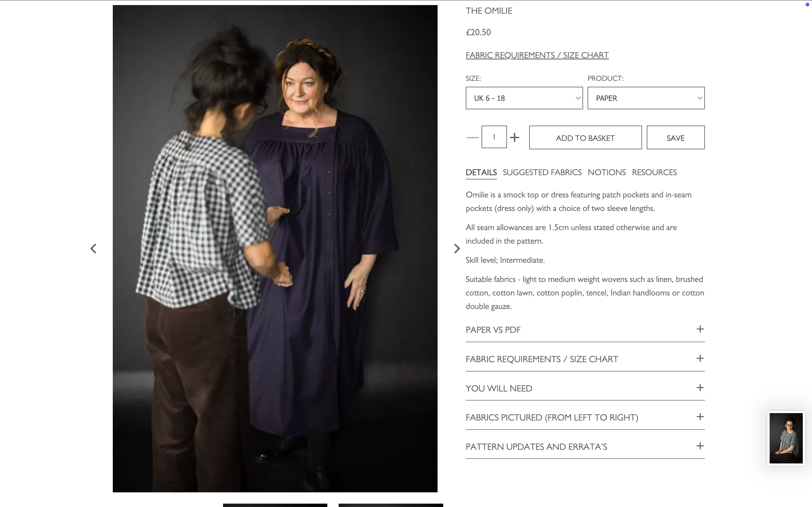Open the Resources tab
812x507 pixels.
click(654, 172)
